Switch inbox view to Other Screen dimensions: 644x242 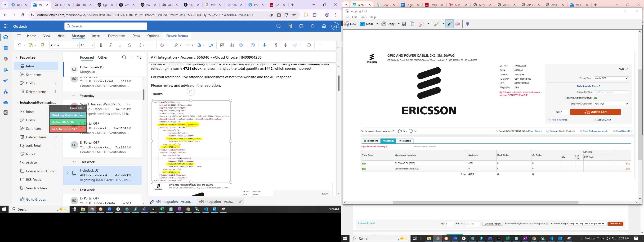103,57
